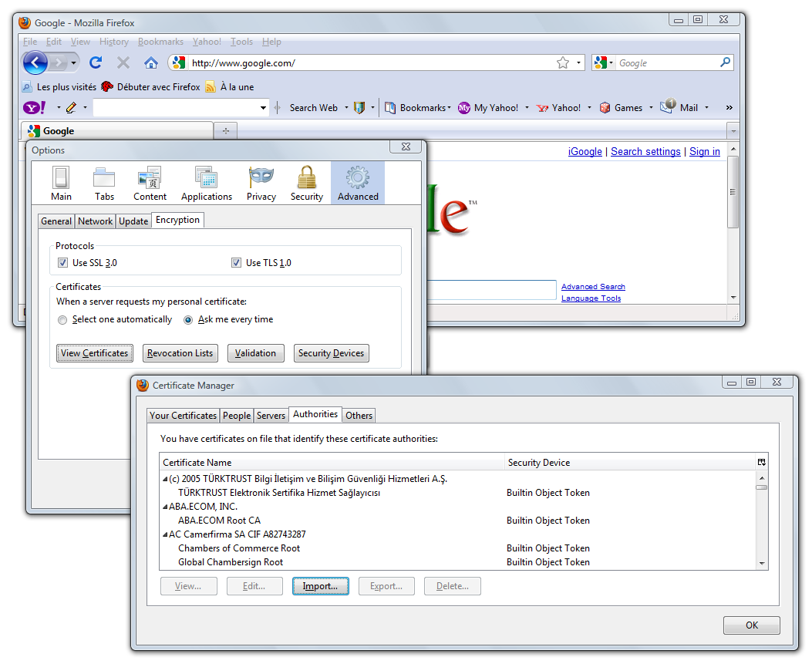Go back with the Firefox back arrow
This screenshot has width=812, height=664.
(x=35, y=63)
